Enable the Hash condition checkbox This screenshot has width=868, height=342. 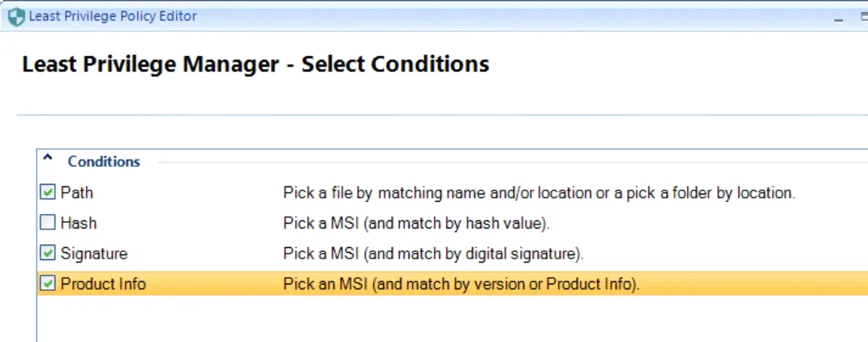(48, 223)
